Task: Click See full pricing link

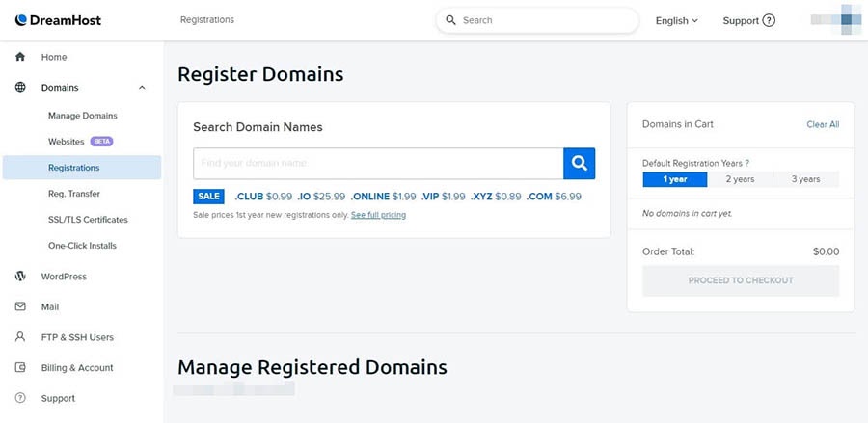Action: click(378, 215)
